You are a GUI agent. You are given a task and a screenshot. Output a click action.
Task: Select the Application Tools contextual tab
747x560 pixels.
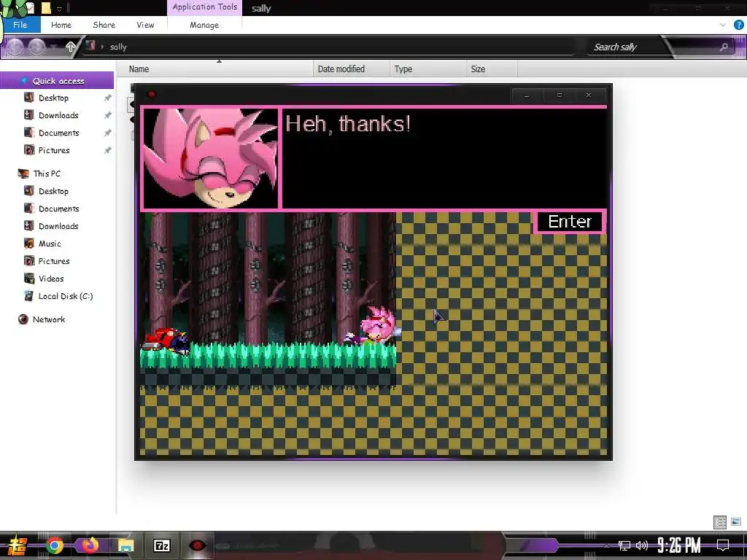[204, 7]
